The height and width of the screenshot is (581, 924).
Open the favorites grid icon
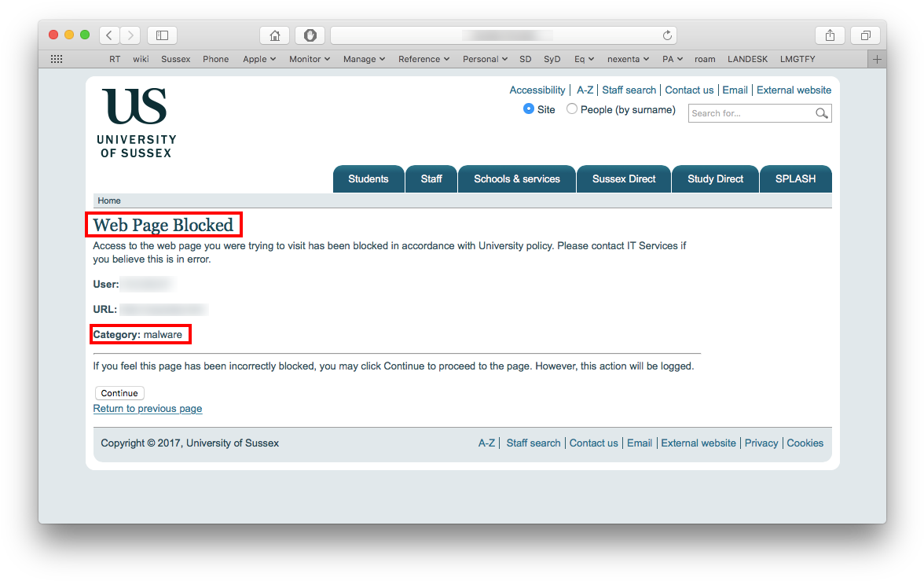(57, 59)
